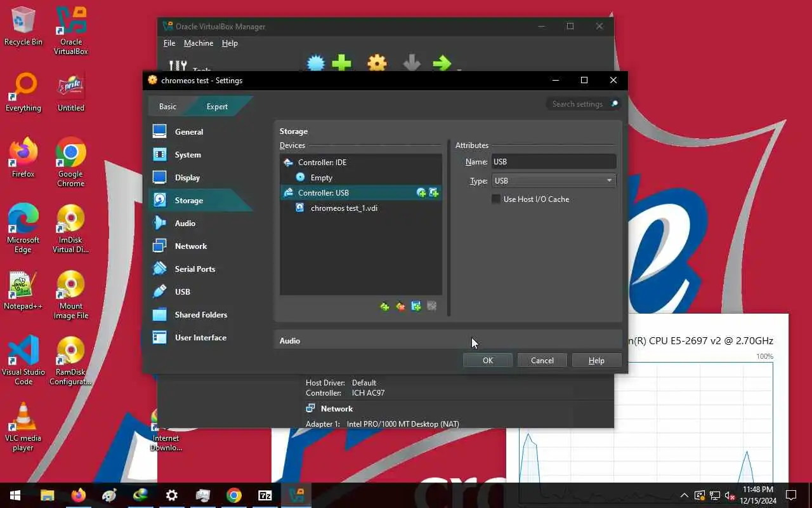This screenshot has height=508, width=812.
Task: Click the grey down arrow Discard icon in Manager
Action: [x=412, y=63]
